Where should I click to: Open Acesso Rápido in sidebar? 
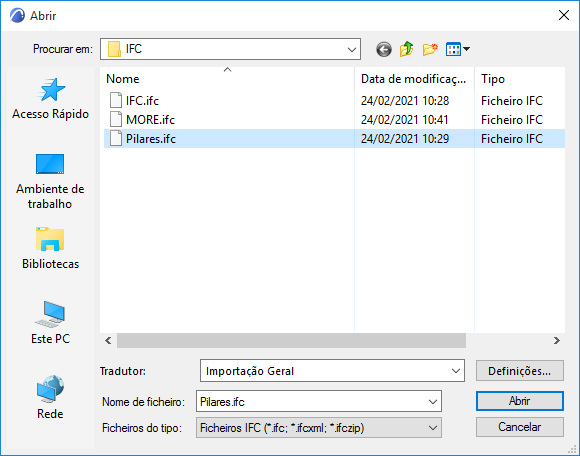(50, 99)
